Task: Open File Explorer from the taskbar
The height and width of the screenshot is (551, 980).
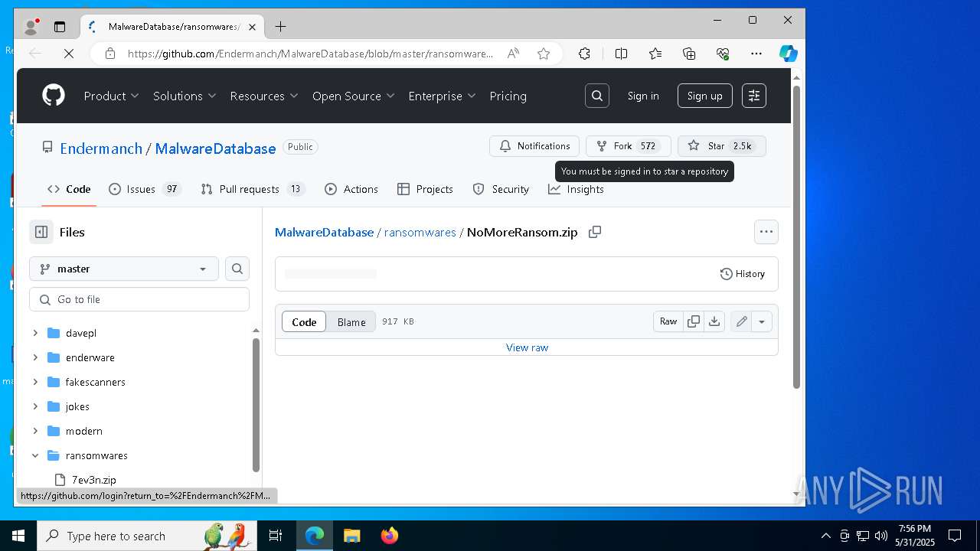Action: (x=352, y=536)
